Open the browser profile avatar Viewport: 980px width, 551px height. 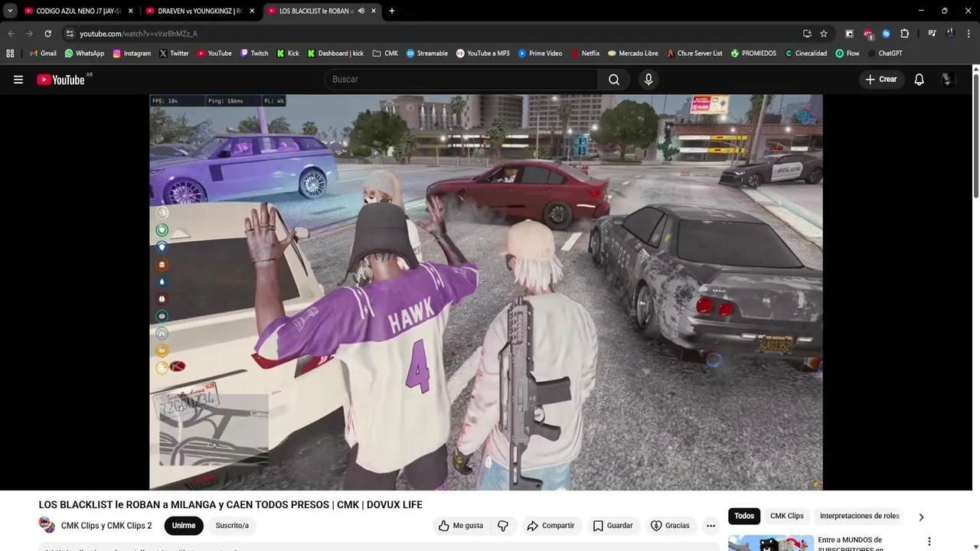pyautogui.click(x=950, y=34)
